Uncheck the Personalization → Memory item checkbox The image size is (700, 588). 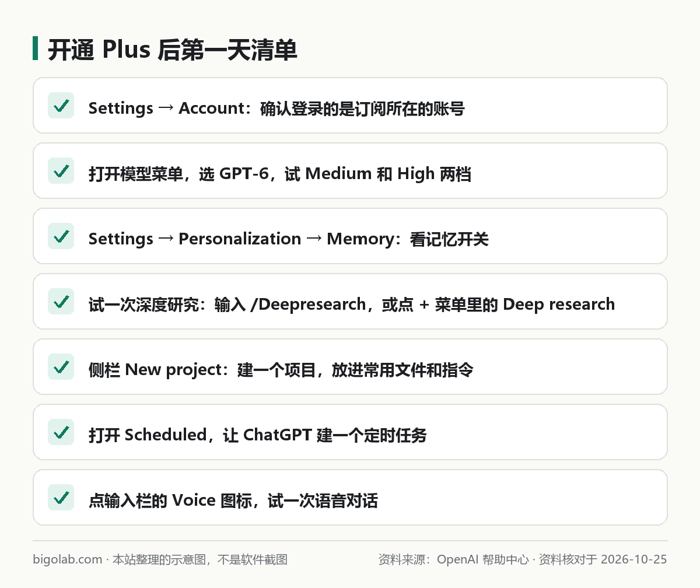tap(61, 236)
